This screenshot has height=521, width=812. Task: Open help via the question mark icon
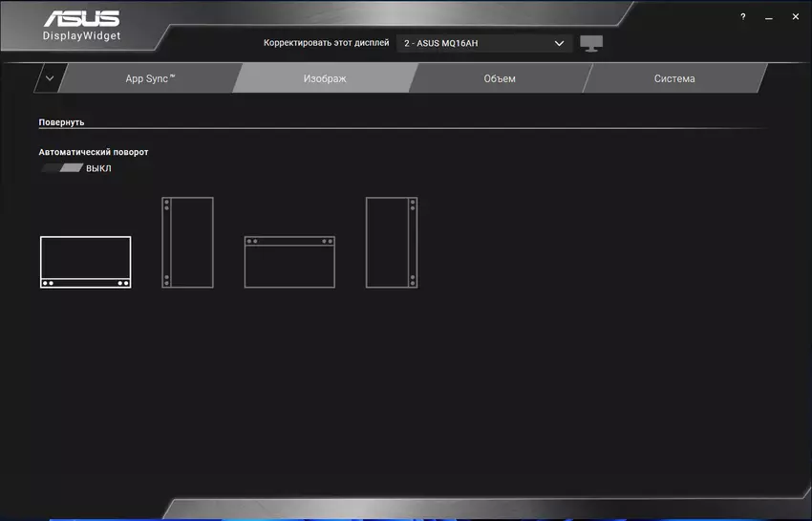pos(743,17)
